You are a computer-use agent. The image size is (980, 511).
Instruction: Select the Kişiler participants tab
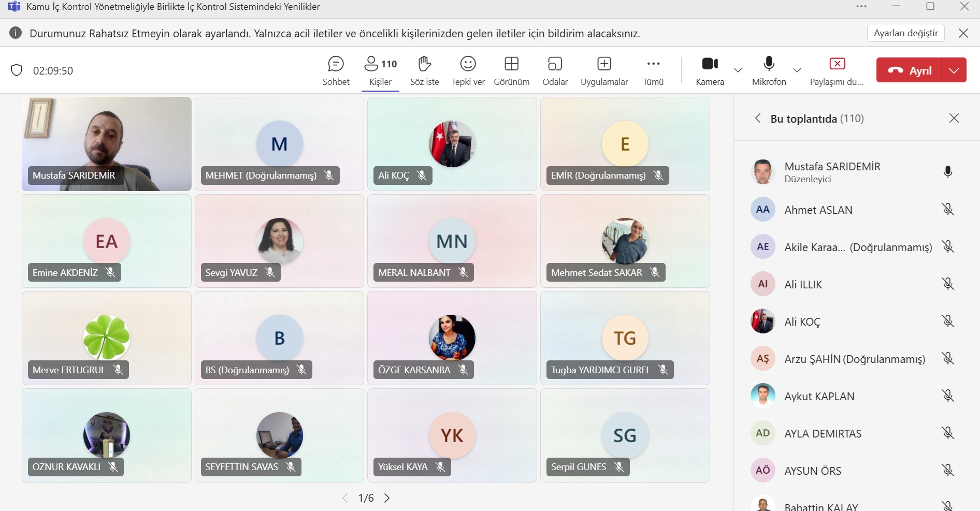pos(380,70)
